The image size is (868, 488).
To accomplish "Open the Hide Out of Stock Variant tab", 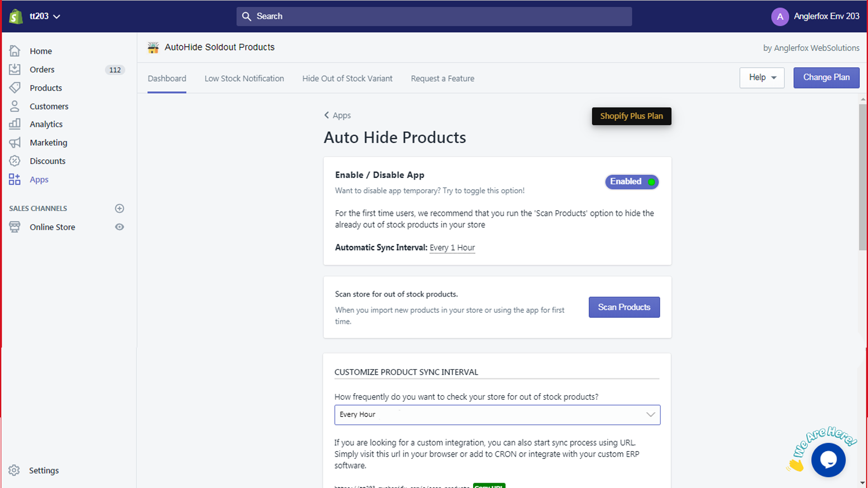I will pos(347,79).
